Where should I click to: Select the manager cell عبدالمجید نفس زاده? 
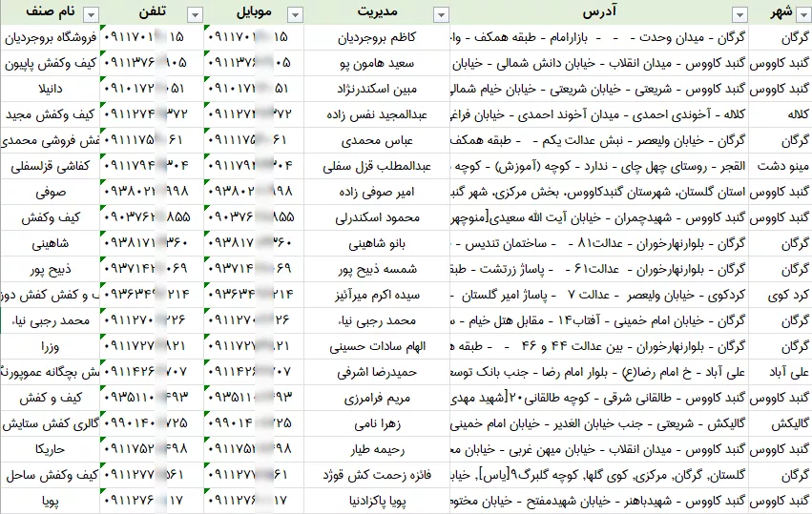(x=377, y=114)
